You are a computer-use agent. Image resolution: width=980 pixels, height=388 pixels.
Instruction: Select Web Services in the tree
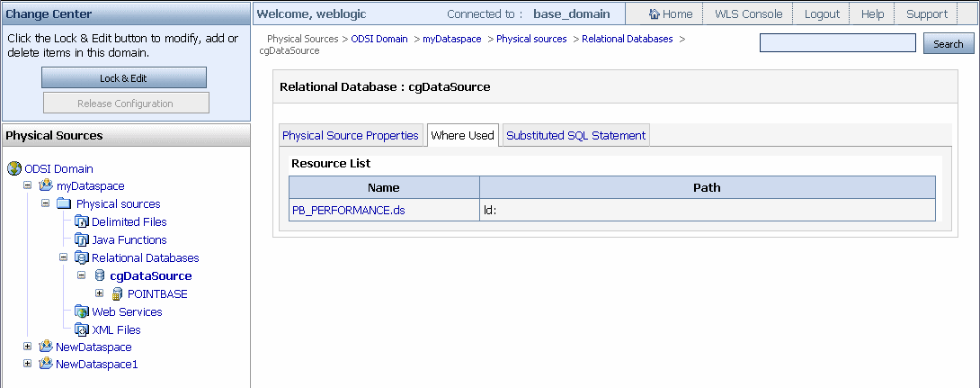point(127,311)
